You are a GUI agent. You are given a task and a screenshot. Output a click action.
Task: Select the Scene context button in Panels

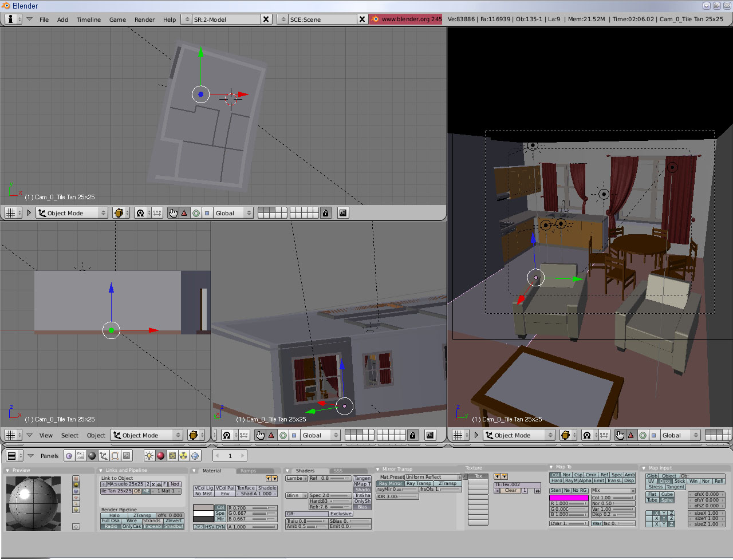click(x=127, y=456)
